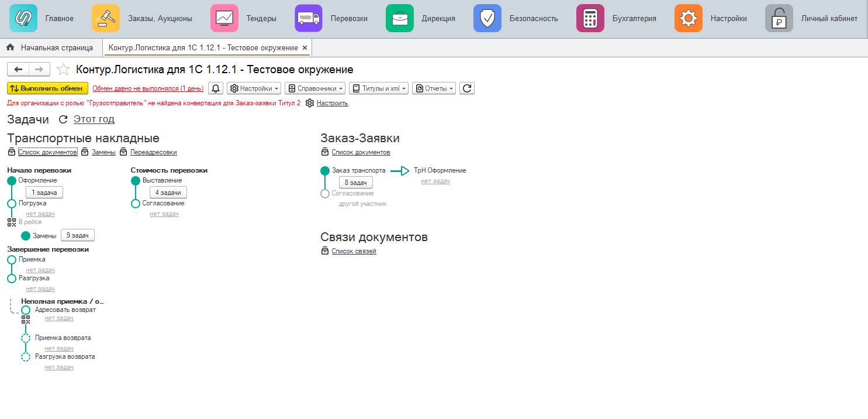This screenshot has width=868, height=419.
Task: Open the Тендеры chart icon
Action: pyautogui.click(x=224, y=18)
